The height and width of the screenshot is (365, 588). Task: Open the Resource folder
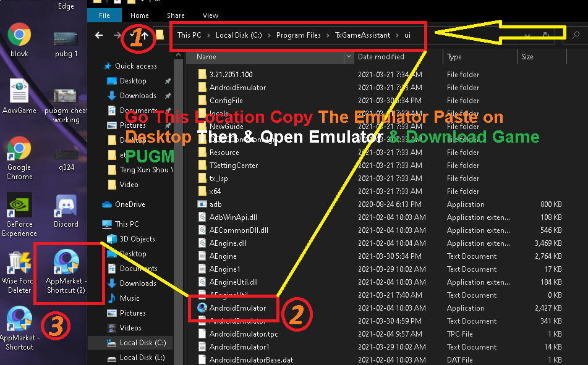coord(224,153)
